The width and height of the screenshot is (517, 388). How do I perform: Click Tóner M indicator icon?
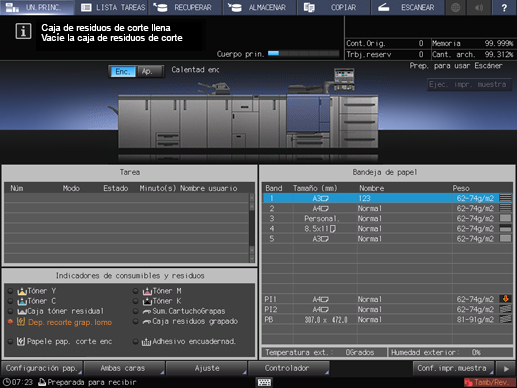[x=147, y=291]
